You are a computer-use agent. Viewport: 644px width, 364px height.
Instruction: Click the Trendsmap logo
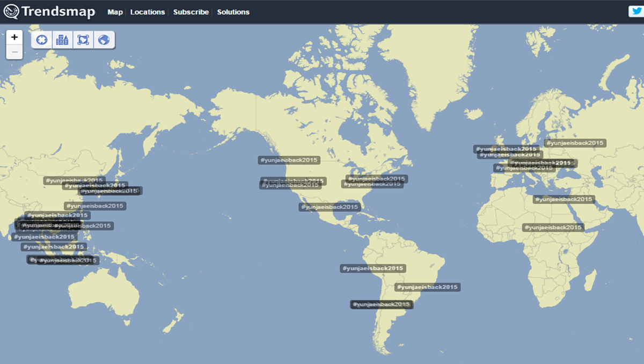click(x=49, y=11)
